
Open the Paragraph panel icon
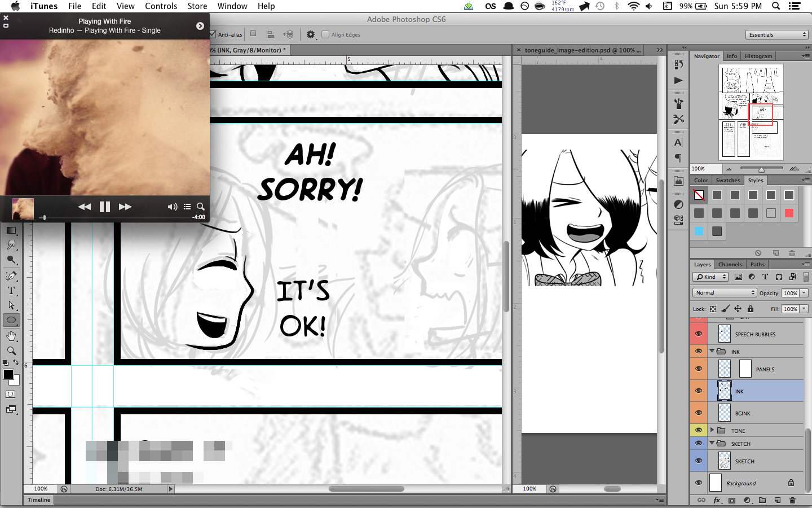click(678, 158)
